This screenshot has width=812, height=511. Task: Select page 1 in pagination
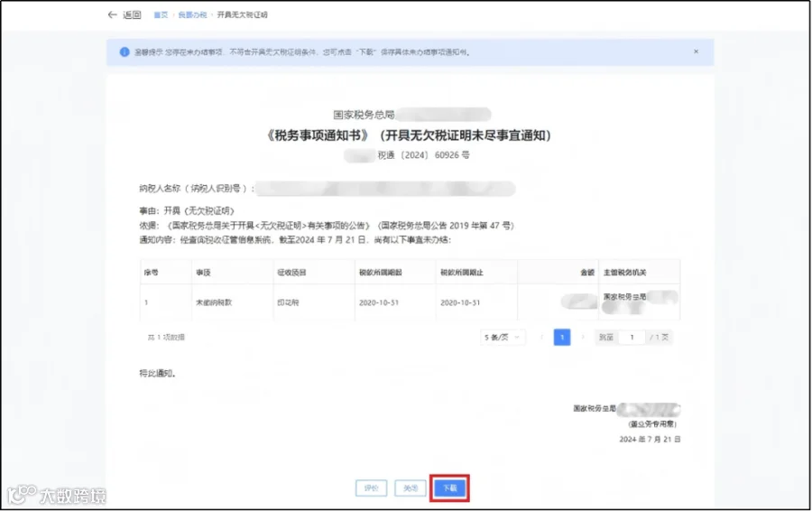point(562,338)
